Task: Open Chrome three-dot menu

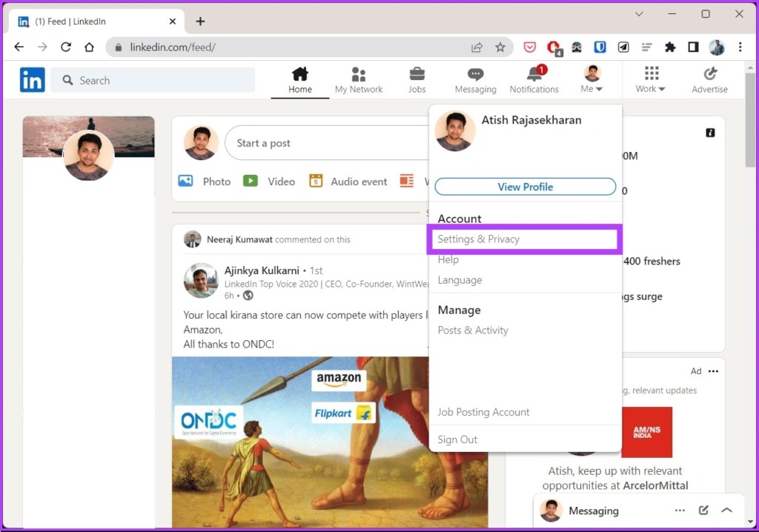Action: click(740, 47)
